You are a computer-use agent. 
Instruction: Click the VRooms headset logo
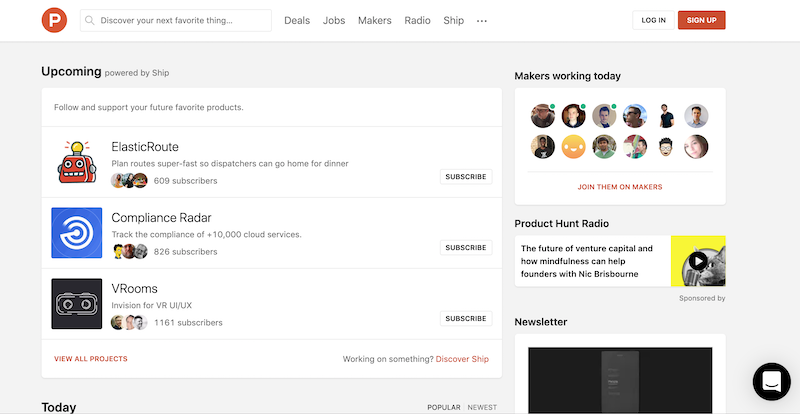pos(77,304)
